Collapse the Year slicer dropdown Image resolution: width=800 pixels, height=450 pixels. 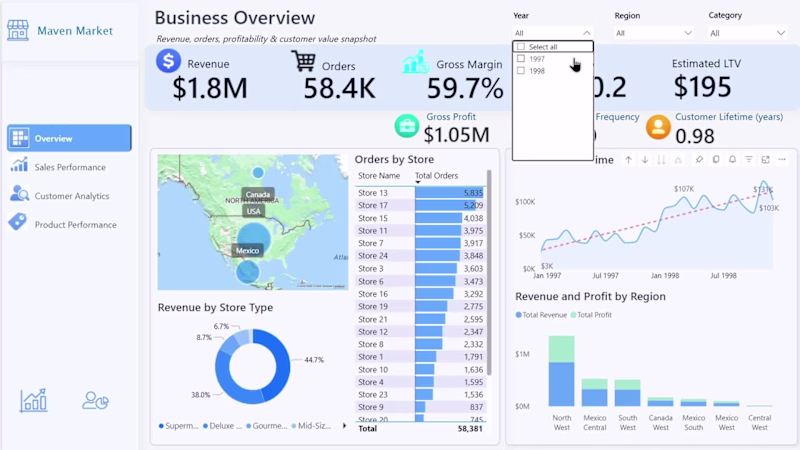[587, 33]
